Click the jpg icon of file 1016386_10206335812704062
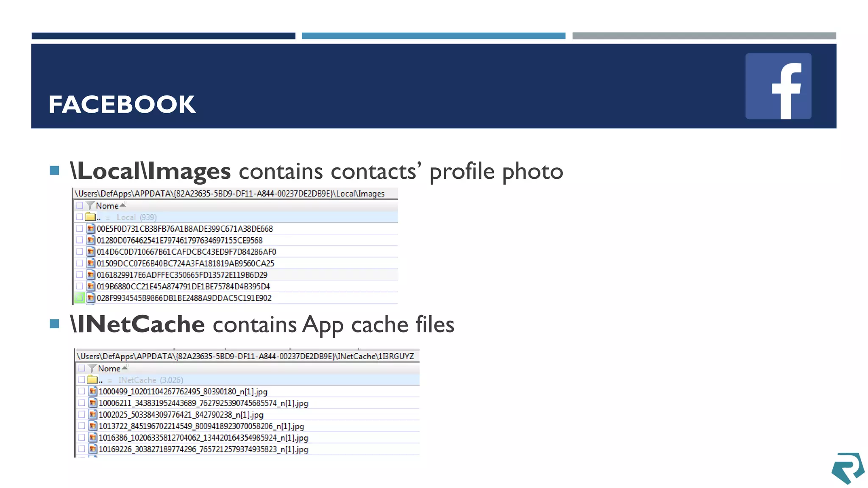 pos(93,438)
